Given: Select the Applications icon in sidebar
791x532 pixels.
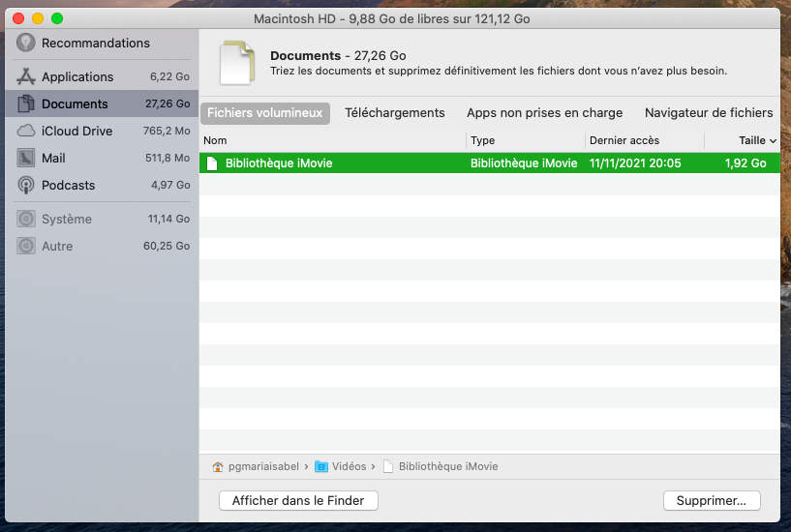Looking at the screenshot, I should (26, 76).
